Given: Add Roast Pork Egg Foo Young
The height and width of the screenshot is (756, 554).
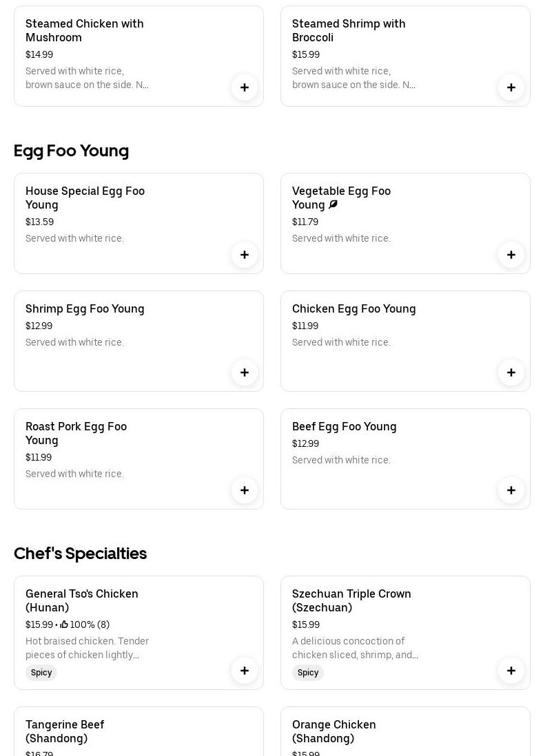Looking at the screenshot, I should tap(245, 490).
